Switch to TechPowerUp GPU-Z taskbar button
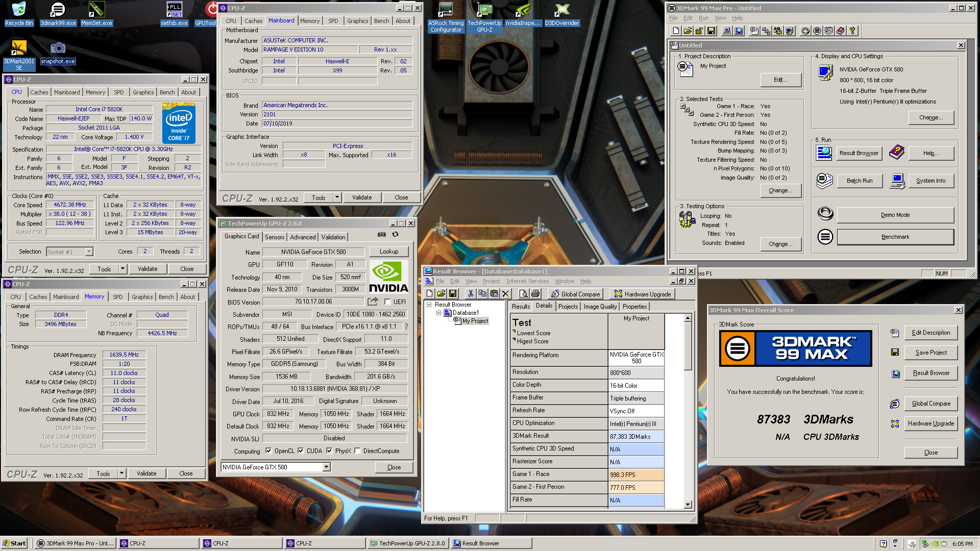 (407, 543)
